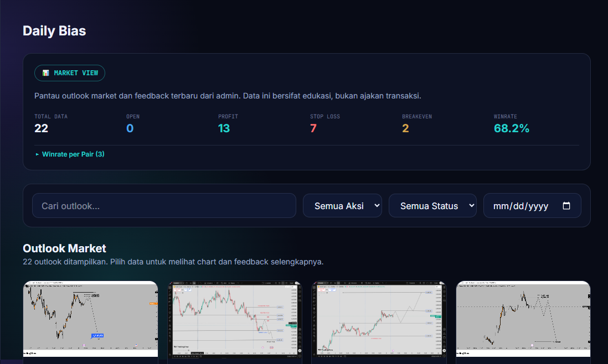The width and height of the screenshot is (608, 364).
Task: Open the calendar picker icon in date field
Action: tap(566, 206)
